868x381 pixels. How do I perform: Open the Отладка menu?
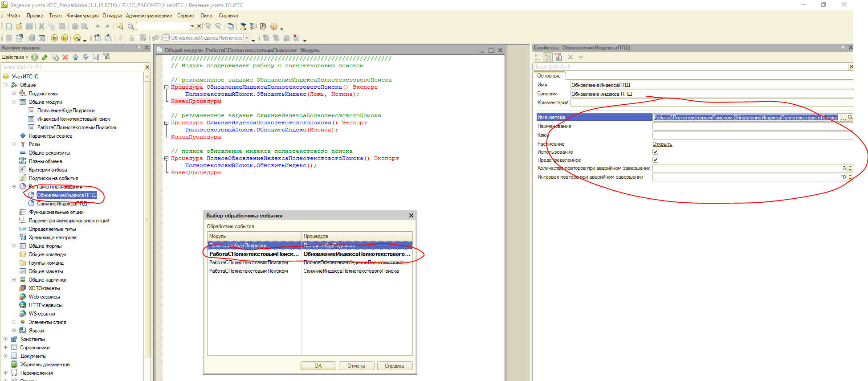112,16
